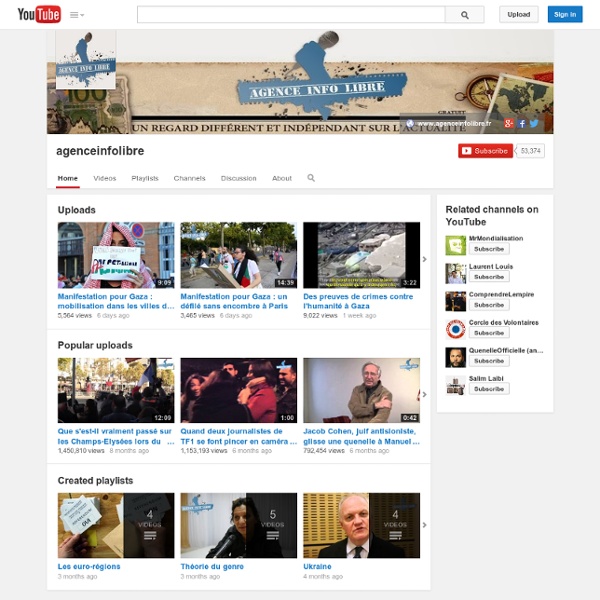This screenshot has height=600, width=600.
Task: Subscribe to Laurent Louis channel
Action: tap(489, 277)
